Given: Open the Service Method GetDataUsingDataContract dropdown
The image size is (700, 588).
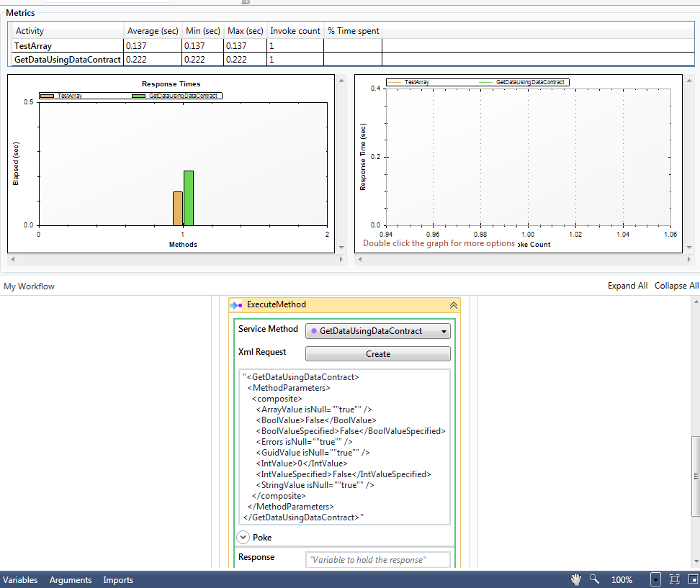Looking at the screenshot, I should tap(377, 331).
